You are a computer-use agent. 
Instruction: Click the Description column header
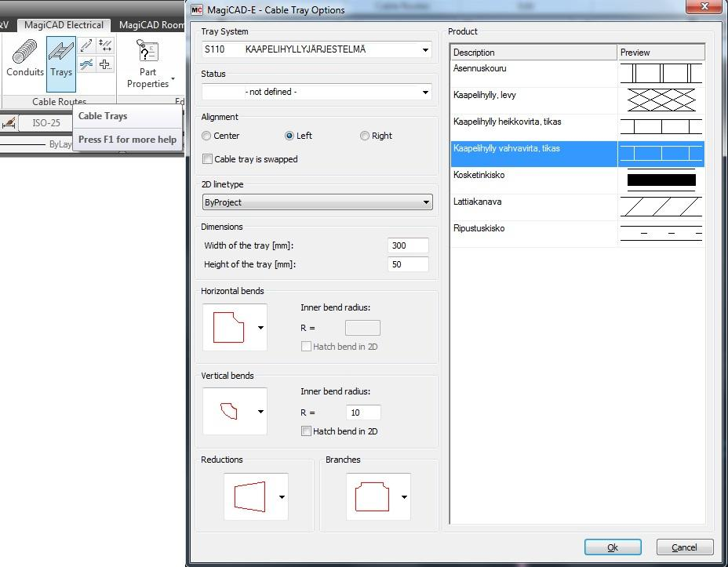click(533, 53)
